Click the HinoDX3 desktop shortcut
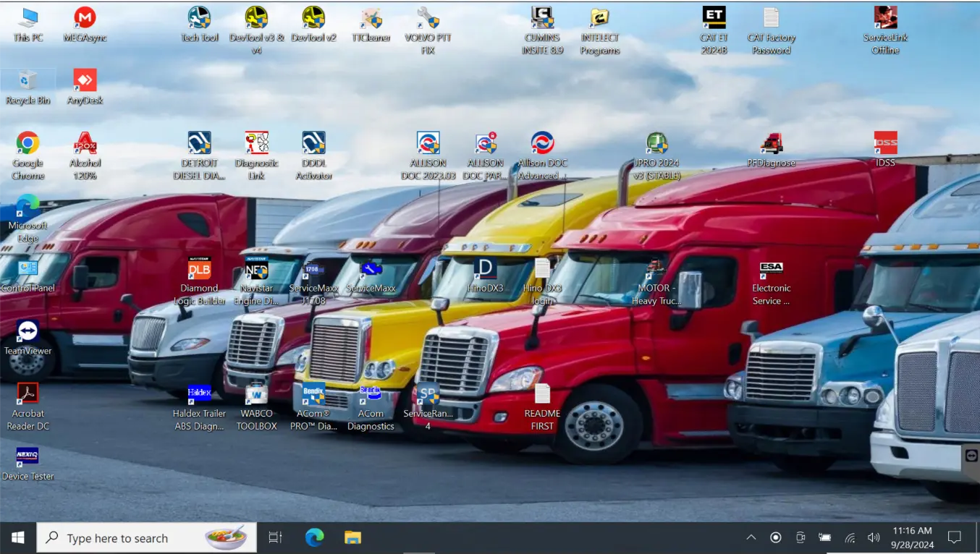Image resolution: width=980 pixels, height=554 pixels. tap(485, 268)
